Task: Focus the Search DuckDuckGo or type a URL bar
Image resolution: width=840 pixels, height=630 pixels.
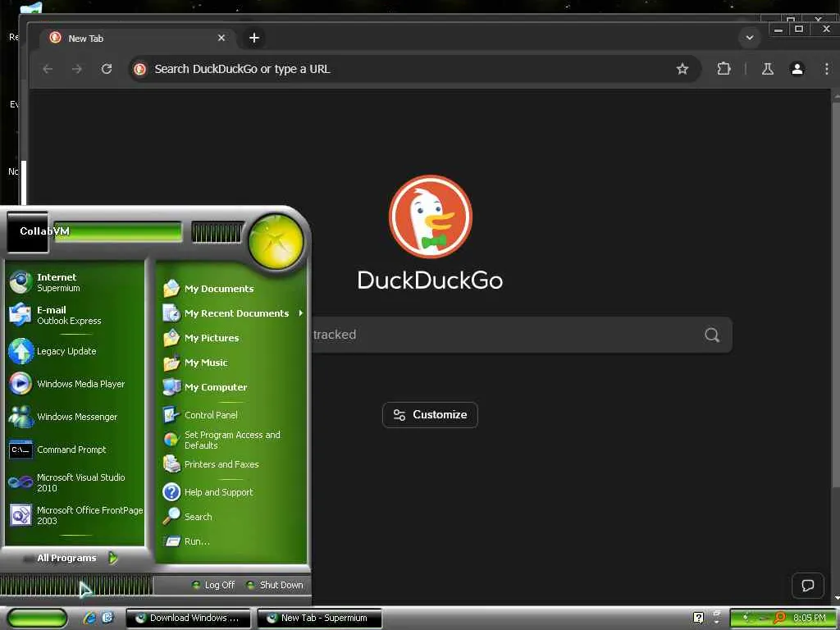Action: [413, 69]
